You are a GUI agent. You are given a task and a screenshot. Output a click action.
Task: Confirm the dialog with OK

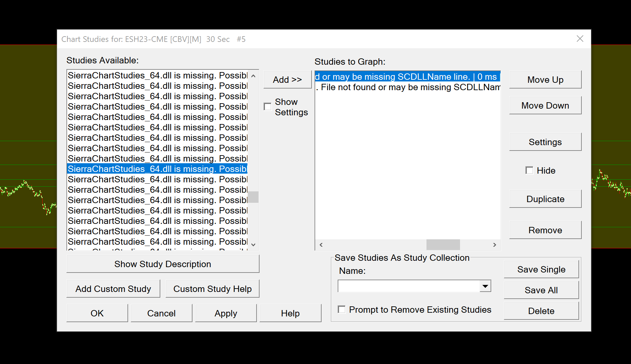point(97,313)
